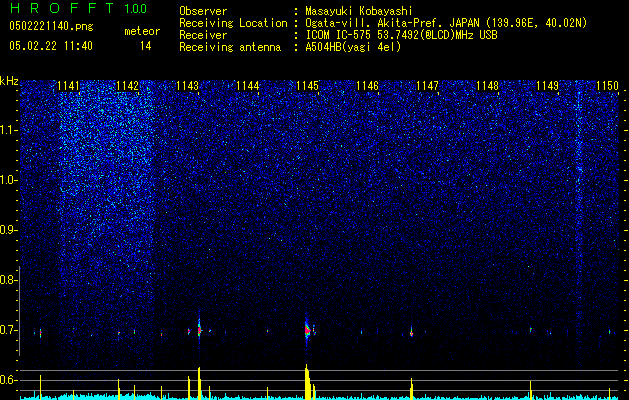Click the timestamp 05.02.22 11:40

(x=51, y=46)
